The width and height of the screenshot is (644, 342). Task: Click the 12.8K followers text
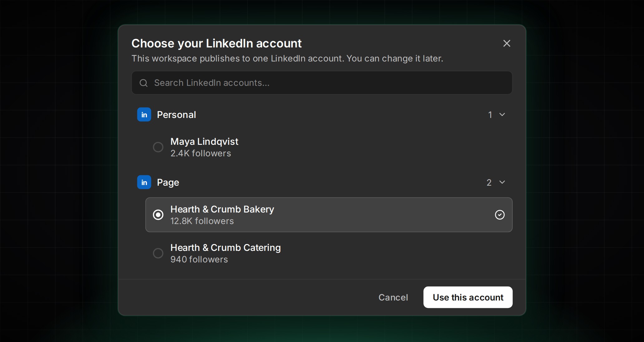tap(202, 221)
